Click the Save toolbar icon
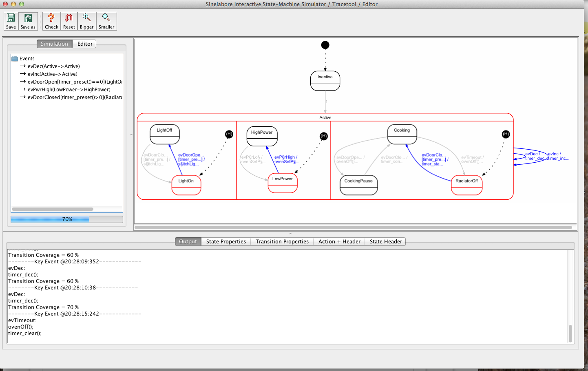The image size is (588, 371). 11,21
